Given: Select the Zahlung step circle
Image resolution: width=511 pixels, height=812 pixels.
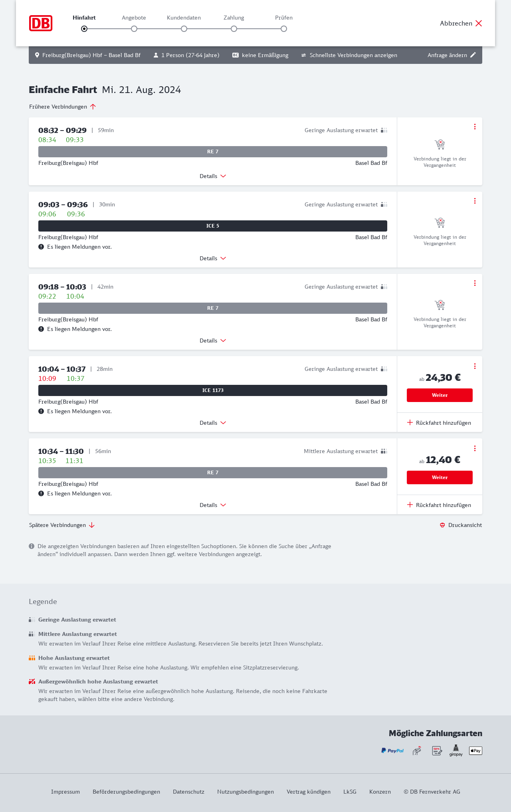Looking at the screenshot, I should [x=234, y=29].
